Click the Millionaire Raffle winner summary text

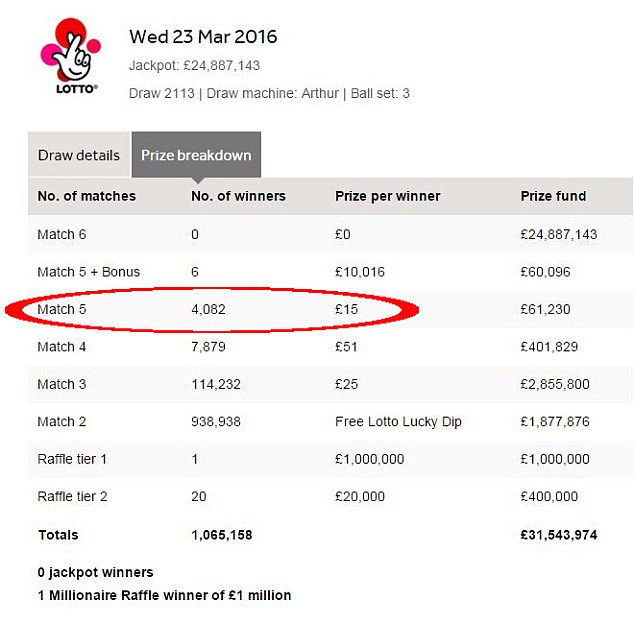tap(165, 595)
